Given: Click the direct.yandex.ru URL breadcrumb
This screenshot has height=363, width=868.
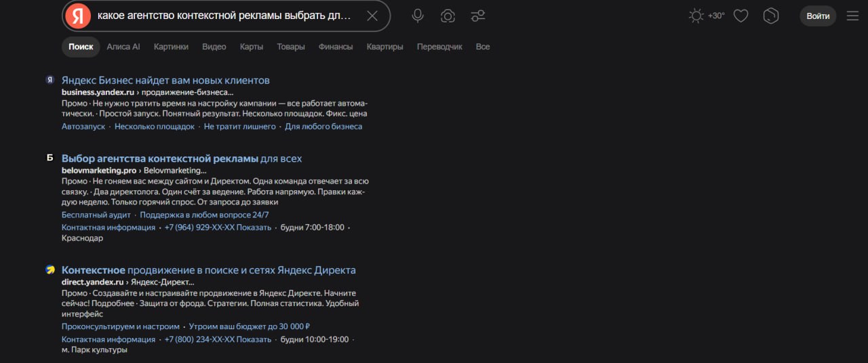Looking at the screenshot, I should 127,282.
